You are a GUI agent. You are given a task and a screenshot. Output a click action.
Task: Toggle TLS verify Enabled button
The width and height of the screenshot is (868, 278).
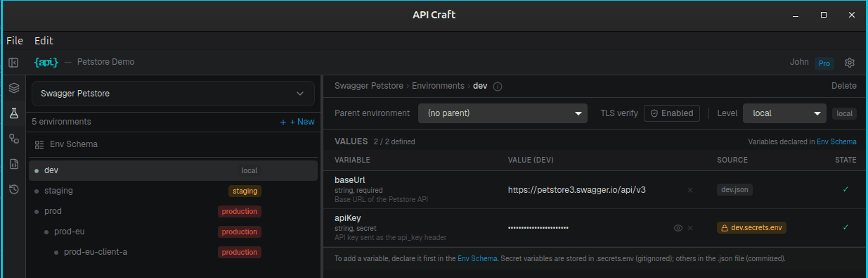point(671,113)
